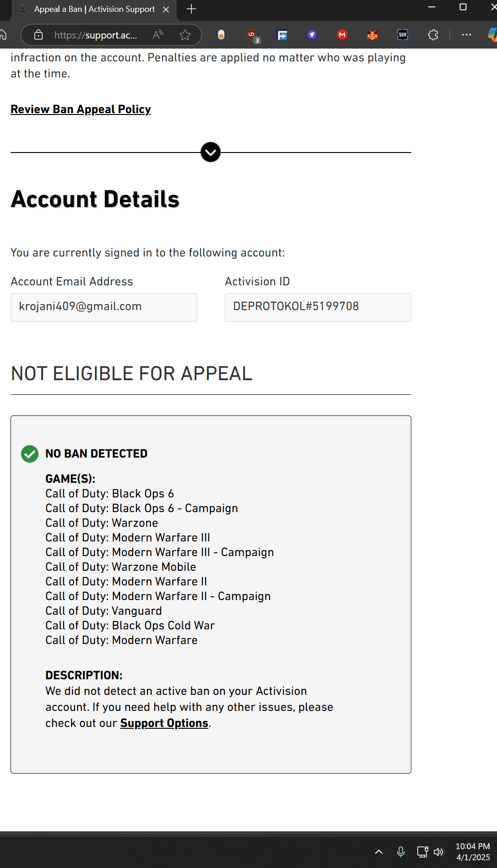497x868 pixels.
Task: Open the Review Ban Appeal Policy link
Action: [x=81, y=109]
